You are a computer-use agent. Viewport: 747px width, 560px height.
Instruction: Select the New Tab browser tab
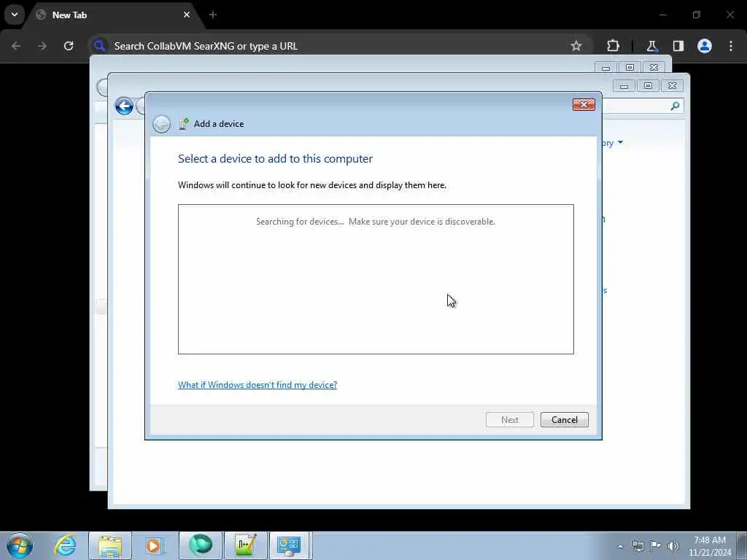(x=112, y=15)
